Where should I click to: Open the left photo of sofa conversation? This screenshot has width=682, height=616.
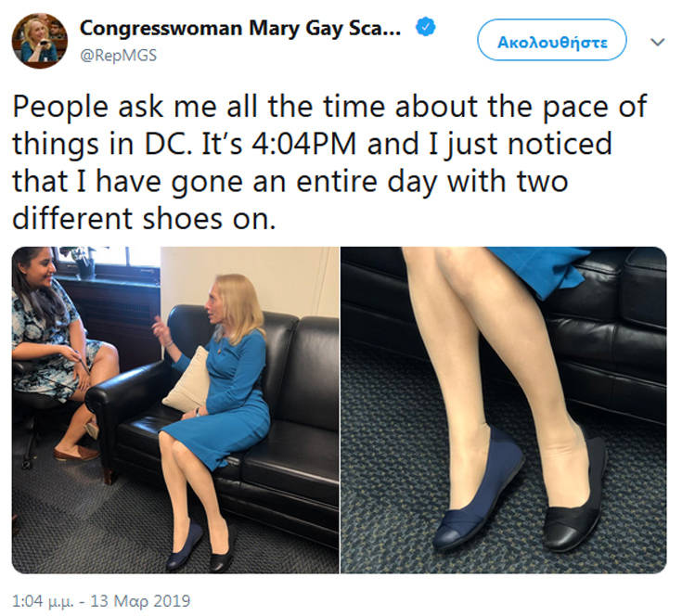[175, 409]
